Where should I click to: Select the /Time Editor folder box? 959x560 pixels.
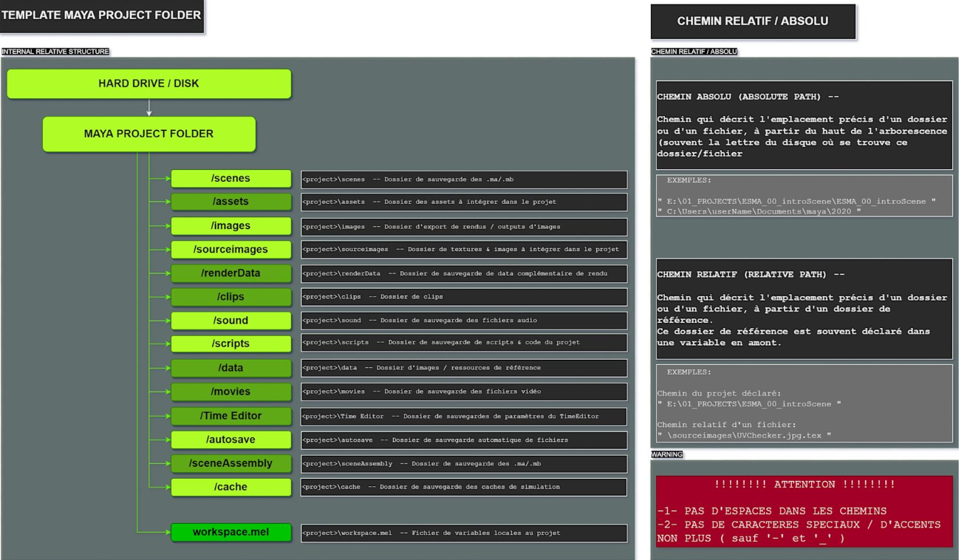(231, 416)
